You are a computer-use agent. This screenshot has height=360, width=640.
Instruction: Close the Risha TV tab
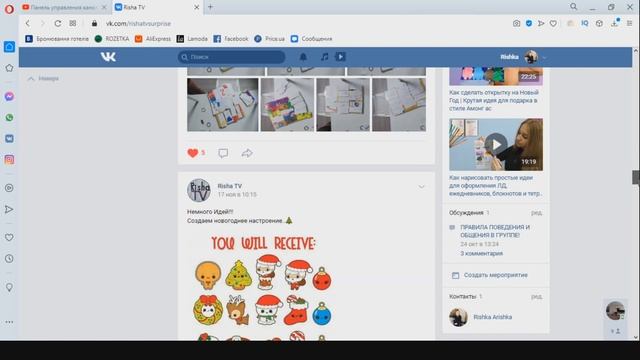[196, 7]
